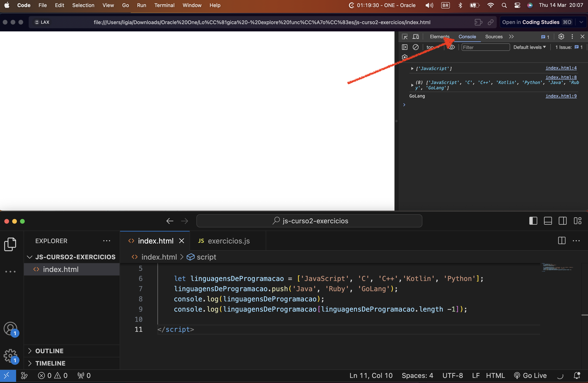This screenshot has height=383, width=588.
Task: Copy link icon in browser address bar
Action: coord(490,22)
